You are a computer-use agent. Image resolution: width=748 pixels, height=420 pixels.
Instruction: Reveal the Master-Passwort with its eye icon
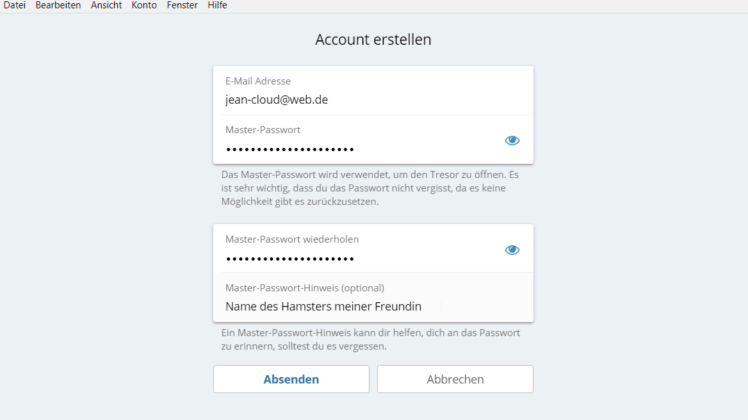click(x=512, y=140)
